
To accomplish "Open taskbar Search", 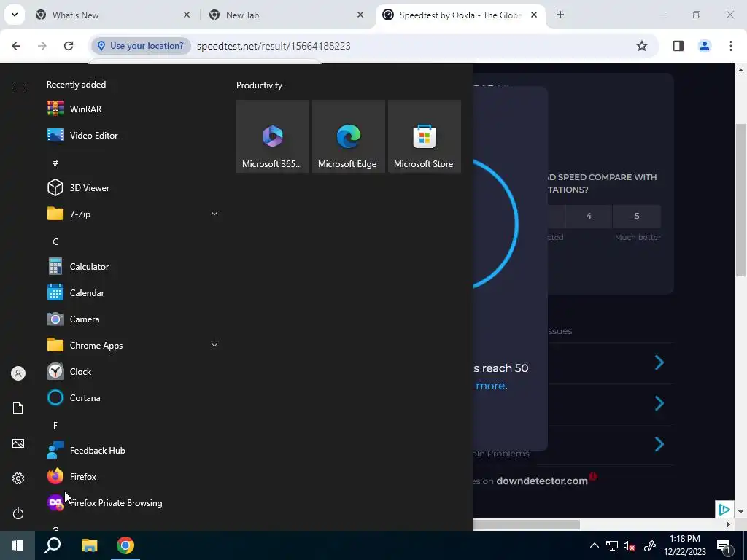I will click(x=53, y=545).
